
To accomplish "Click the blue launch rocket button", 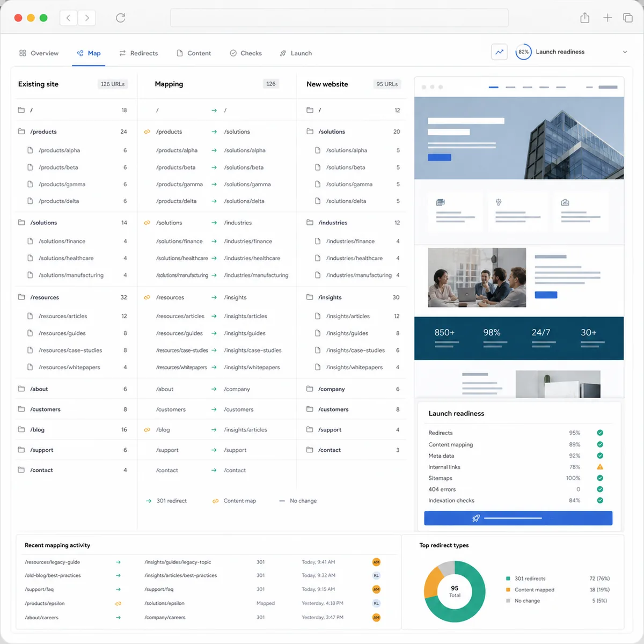I will (x=518, y=518).
